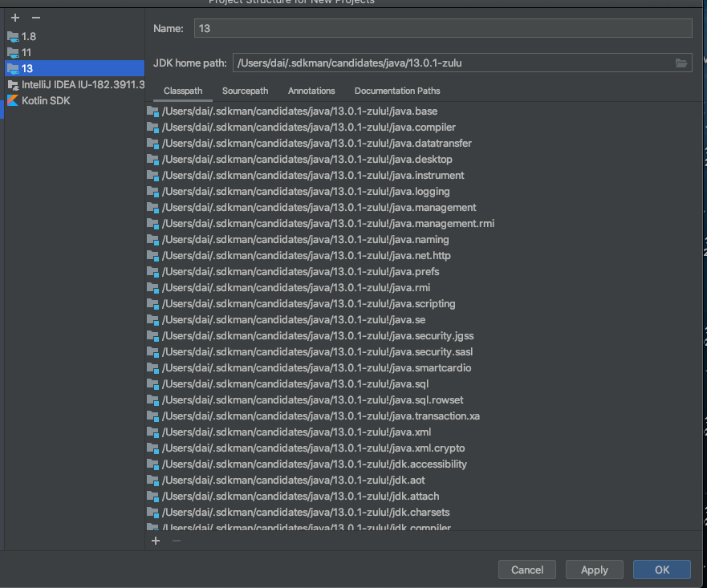
Task: Select the java.se classpath entry
Action: (424, 320)
